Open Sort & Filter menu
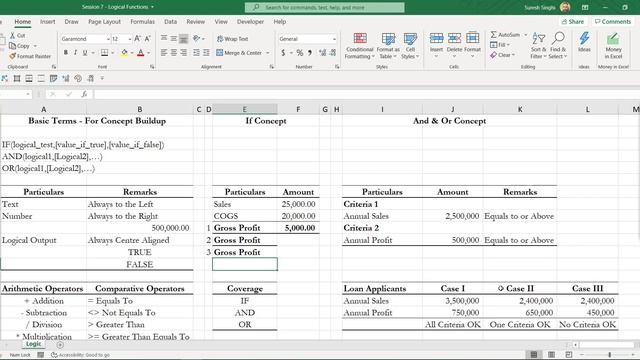 point(539,46)
